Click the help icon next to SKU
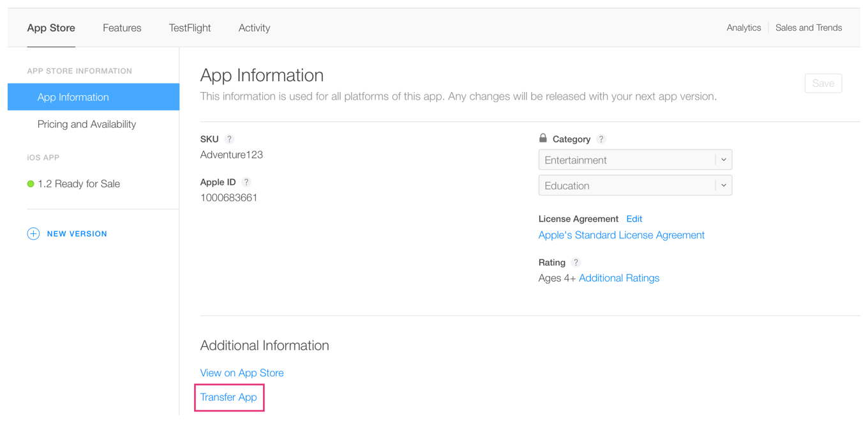 [229, 139]
